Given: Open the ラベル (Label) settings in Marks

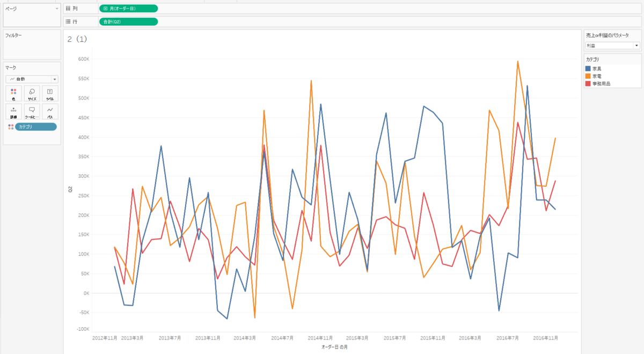Looking at the screenshot, I should coord(49,93).
